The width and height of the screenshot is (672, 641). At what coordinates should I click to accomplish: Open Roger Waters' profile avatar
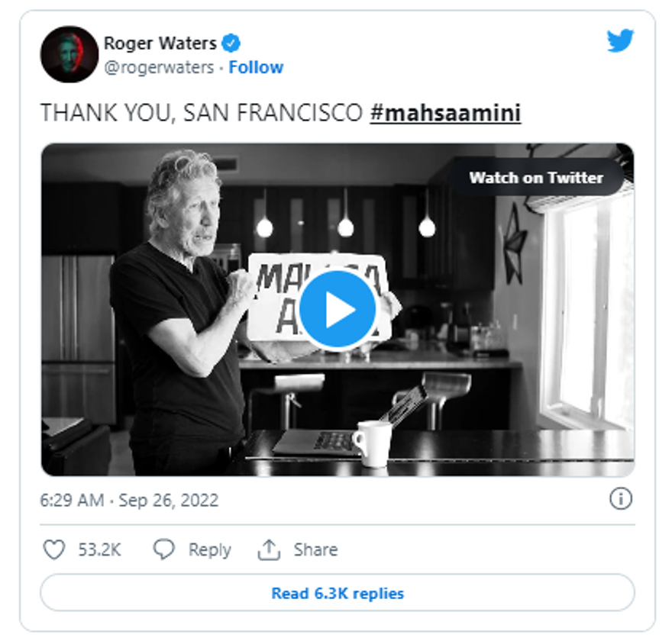pyautogui.click(x=69, y=54)
